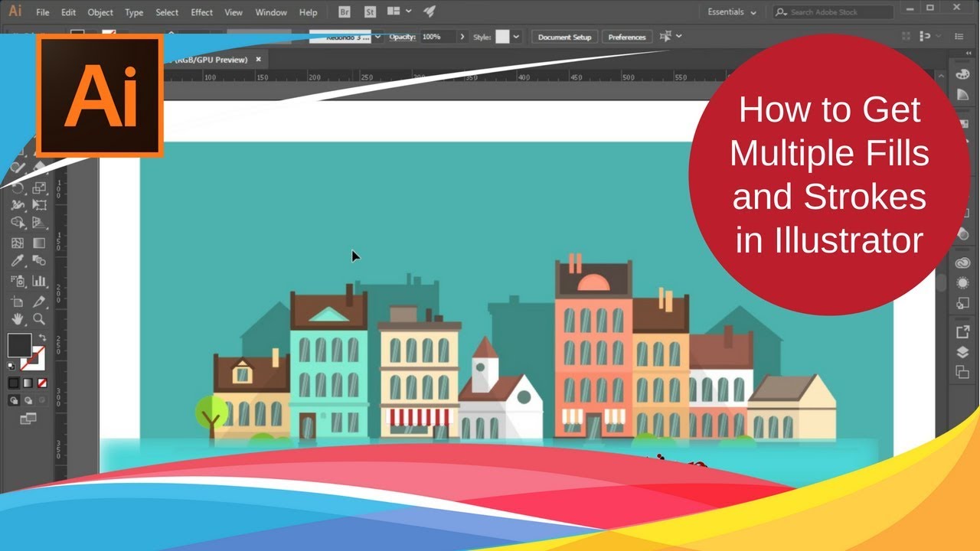Select the Symbol Sprayer tool
The width and height of the screenshot is (980, 551).
(18, 281)
